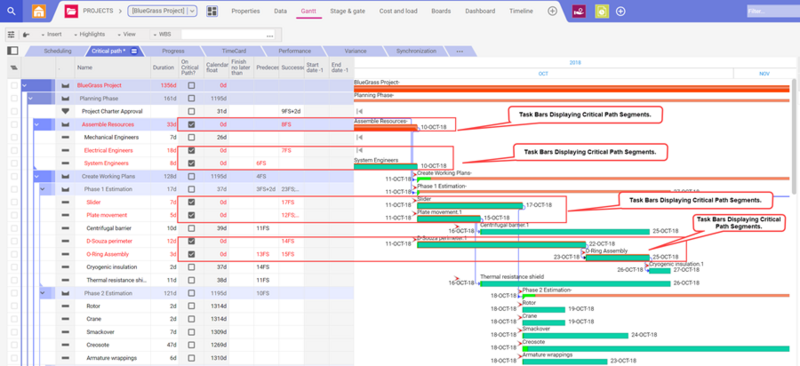The width and height of the screenshot is (800, 366).
Task: Sort by the Duration column header
Action: [x=164, y=67]
